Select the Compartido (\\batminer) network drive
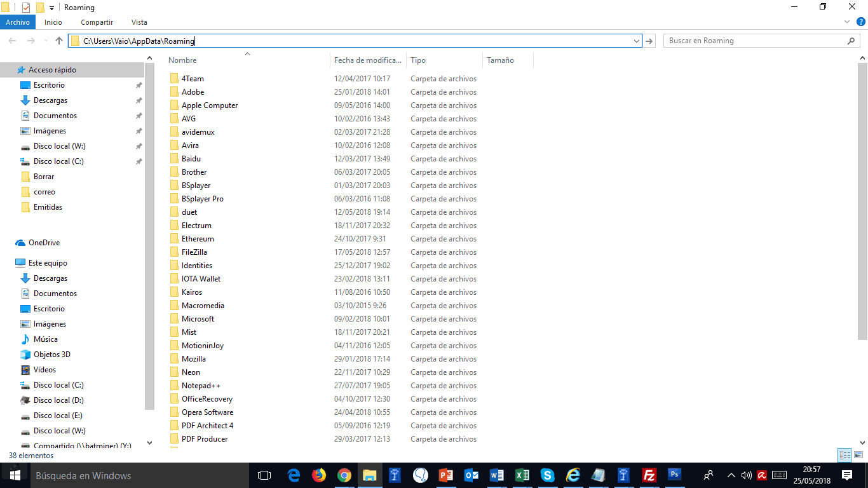The width and height of the screenshot is (868, 488). [x=83, y=445]
